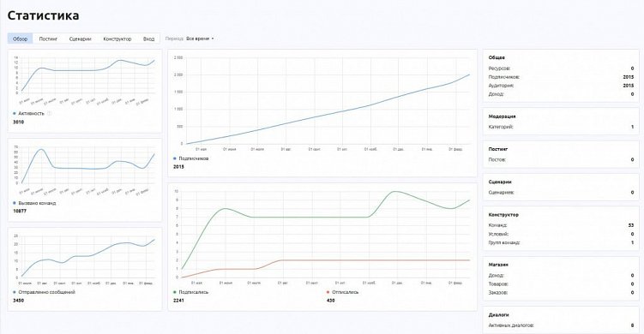Image resolution: width=644 pixels, height=334 pixels.
Task: Click the Модерация panel heading
Action: point(502,116)
